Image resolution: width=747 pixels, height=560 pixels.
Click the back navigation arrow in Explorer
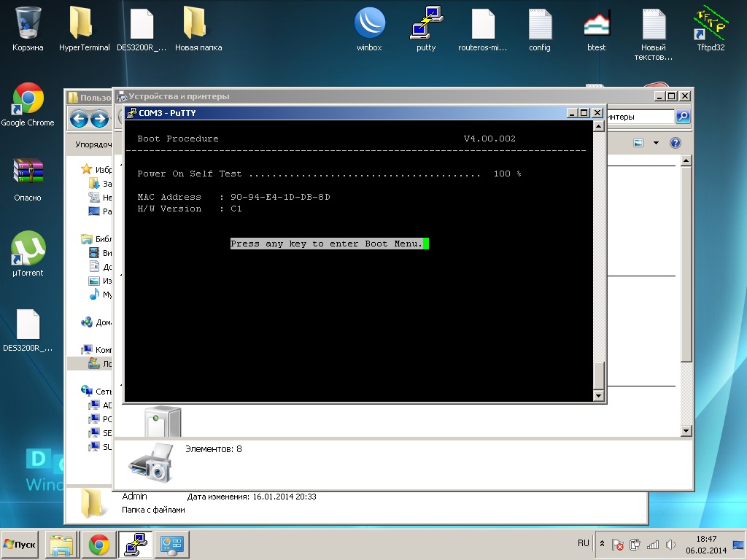79,119
